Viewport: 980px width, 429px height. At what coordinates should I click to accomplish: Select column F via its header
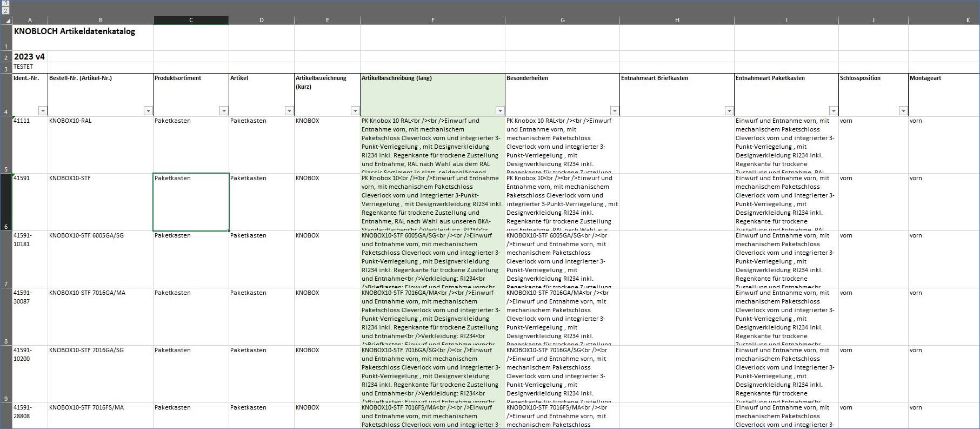click(432, 20)
